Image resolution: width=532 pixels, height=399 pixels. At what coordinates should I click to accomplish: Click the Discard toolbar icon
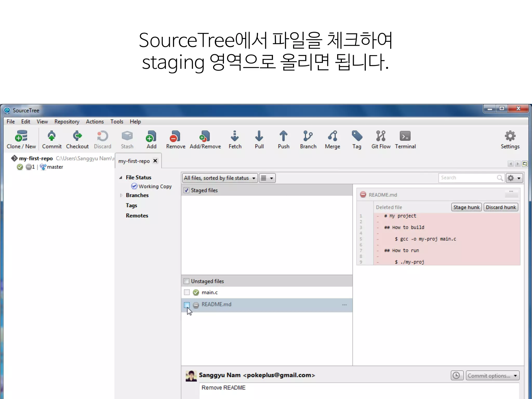pos(102,139)
